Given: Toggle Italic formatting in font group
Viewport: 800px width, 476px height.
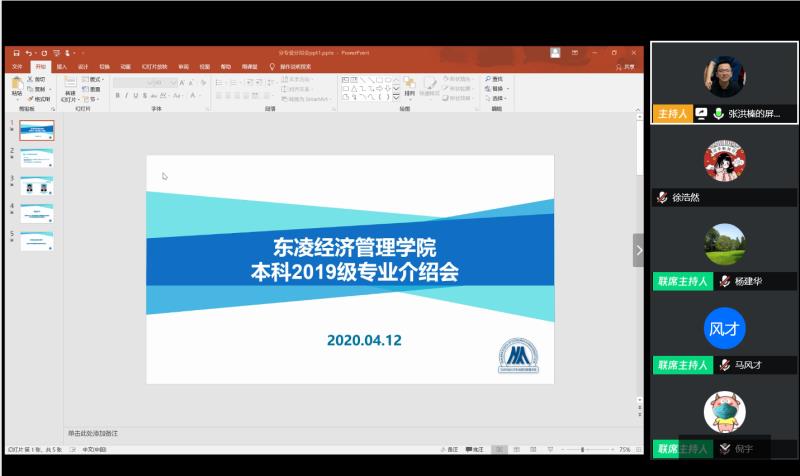Looking at the screenshot, I should (x=126, y=96).
